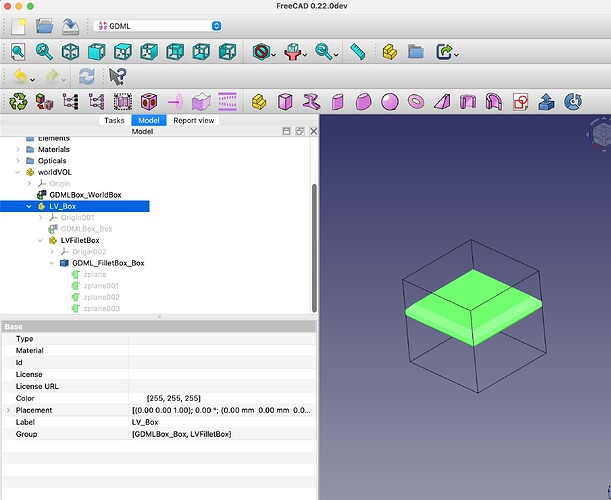This screenshot has width=611, height=500.
Task: Set top view
Action: [x=123, y=51]
